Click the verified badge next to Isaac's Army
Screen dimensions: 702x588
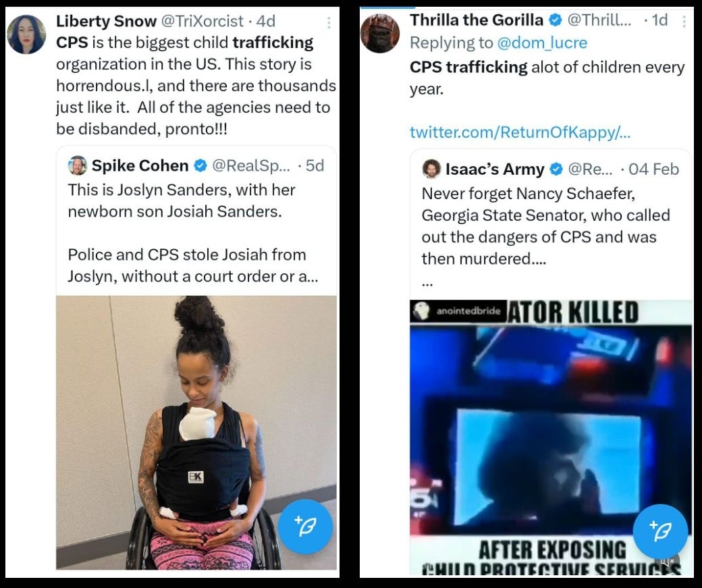556,169
